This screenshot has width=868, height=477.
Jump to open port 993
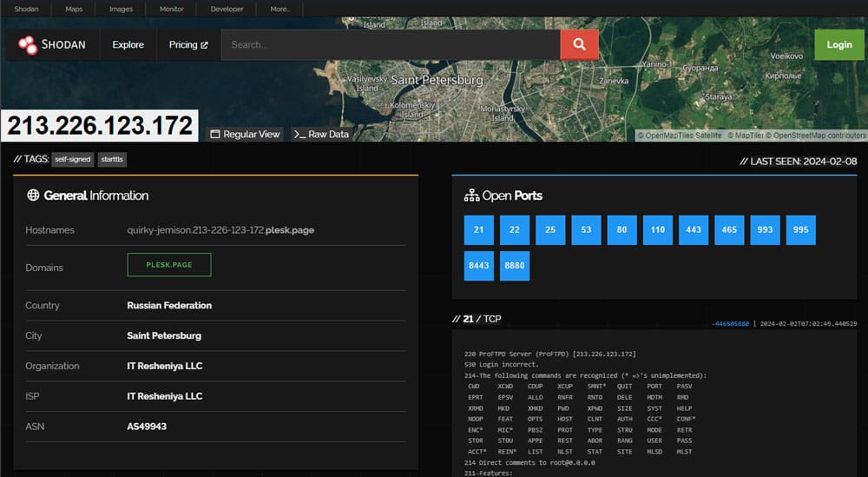pyautogui.click(x=765, y=230)
